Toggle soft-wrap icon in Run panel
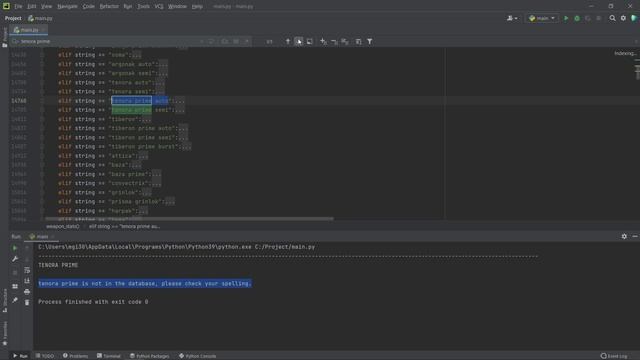Image resolution: width=640 pixels, height=360 pixels. [x=27, y=270]
